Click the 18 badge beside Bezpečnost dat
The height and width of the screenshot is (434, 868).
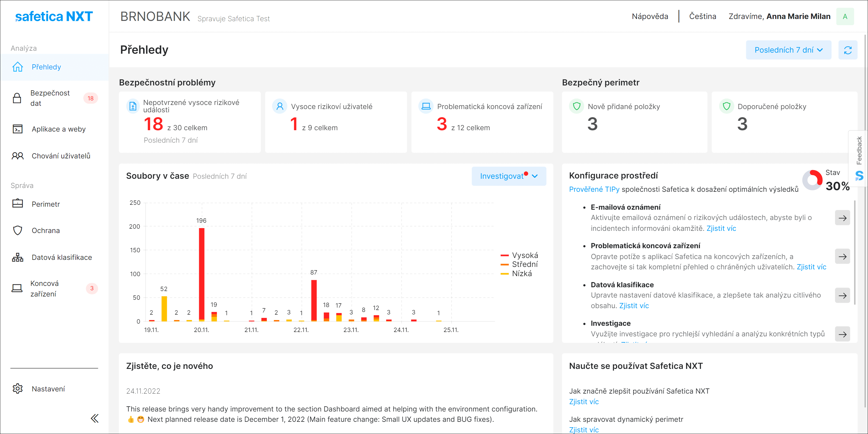point(91,98)
